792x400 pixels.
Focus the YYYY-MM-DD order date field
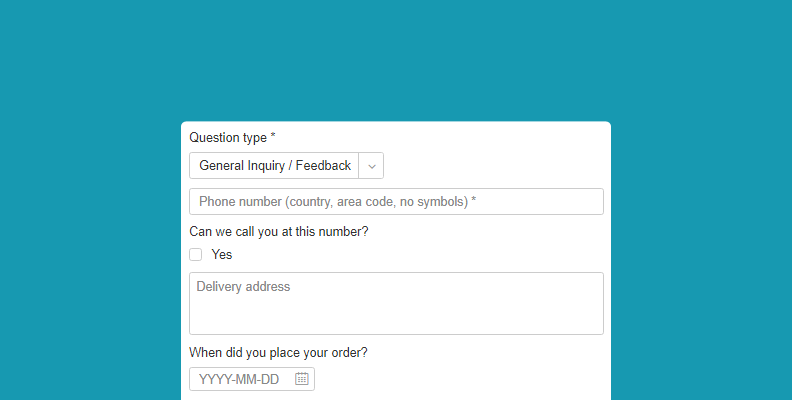coord(252,379)
